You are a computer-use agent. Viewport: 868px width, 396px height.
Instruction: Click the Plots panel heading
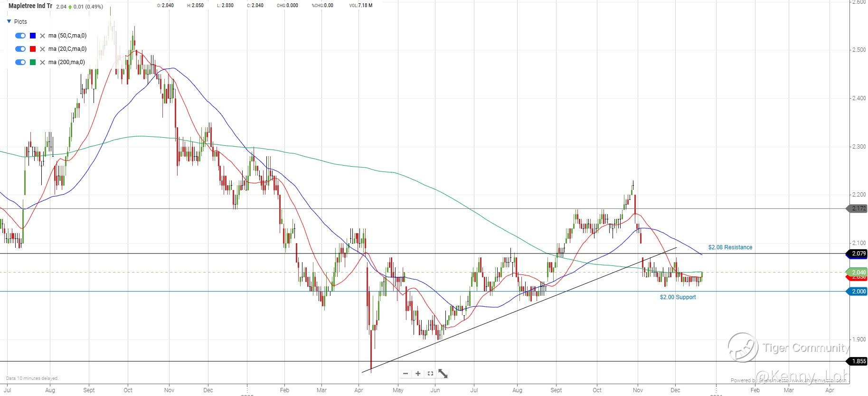point(20,22)
